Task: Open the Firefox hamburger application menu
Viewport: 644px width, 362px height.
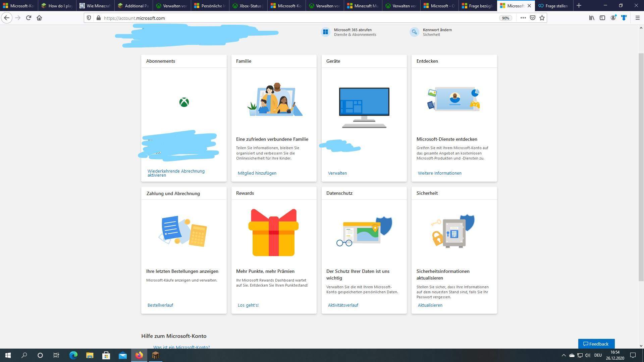Action: [638, 18]
